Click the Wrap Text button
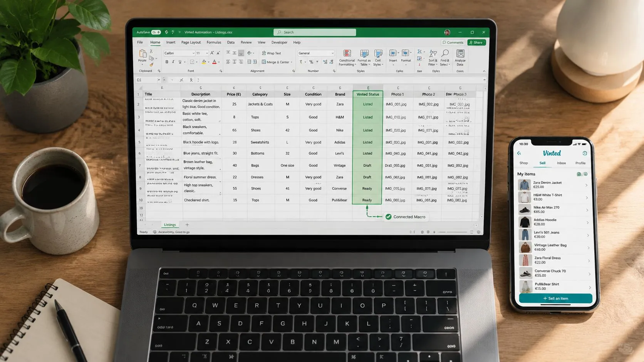The image size is (644, 362). (272, 53)
